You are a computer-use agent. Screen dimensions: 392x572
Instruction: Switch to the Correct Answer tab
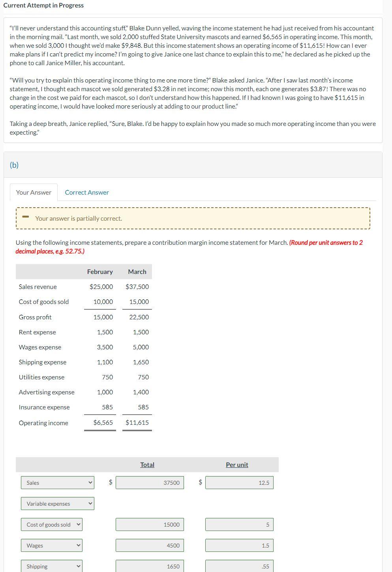coord(86,192)
